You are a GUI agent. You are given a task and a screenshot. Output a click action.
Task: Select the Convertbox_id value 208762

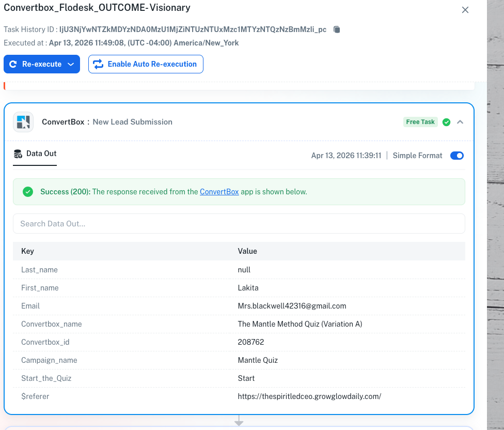(250, 342)
